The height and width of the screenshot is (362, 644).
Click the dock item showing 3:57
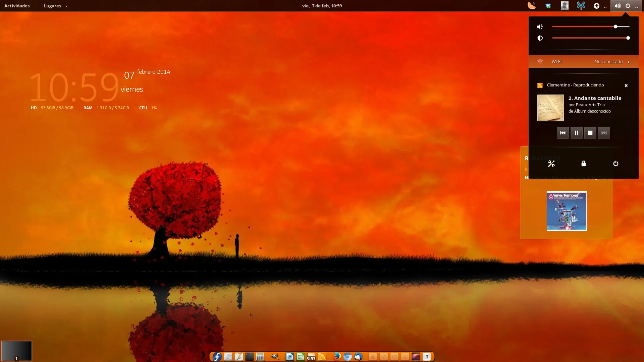311,357
